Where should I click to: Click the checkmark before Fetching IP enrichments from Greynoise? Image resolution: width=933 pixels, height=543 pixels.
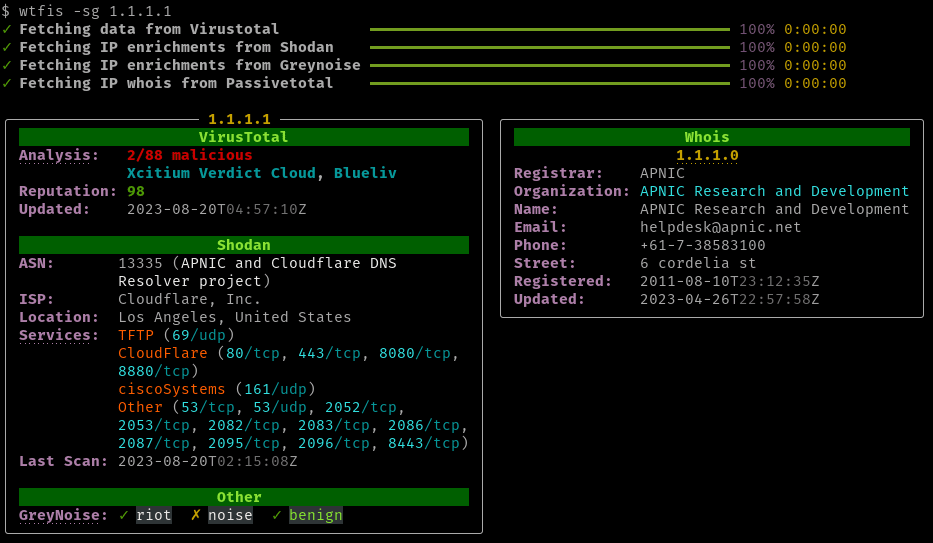point(7,65)
